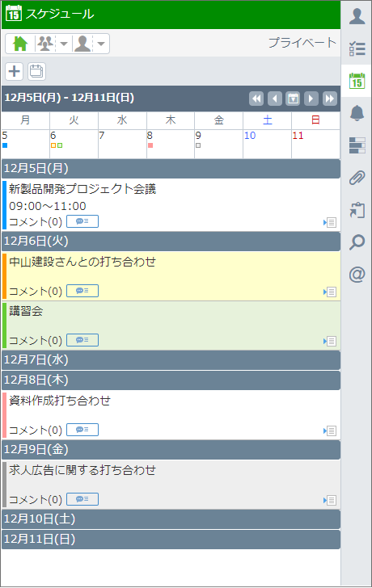Open the group selection dropdown arrow
The width and height of the screenshot is (372, 588).
64,44
